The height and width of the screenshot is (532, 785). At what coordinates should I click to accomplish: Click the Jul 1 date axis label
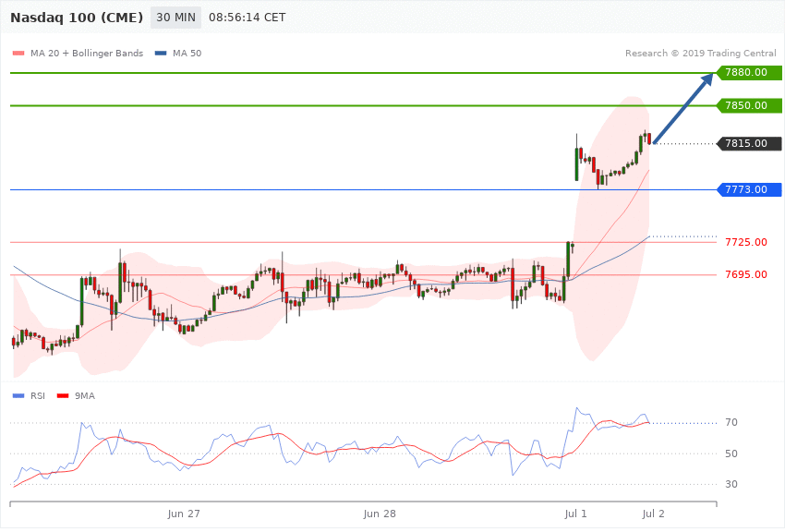(575, 514)
